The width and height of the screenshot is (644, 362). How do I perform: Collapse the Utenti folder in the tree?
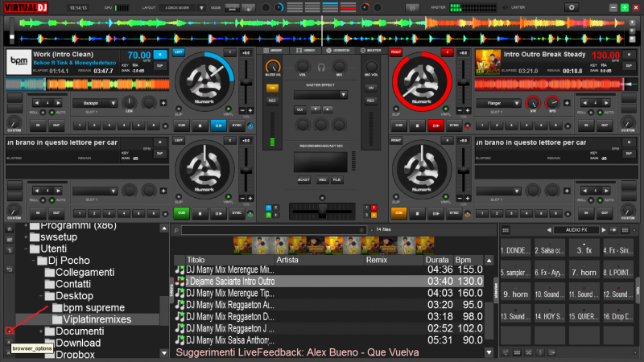coord(26,249)
